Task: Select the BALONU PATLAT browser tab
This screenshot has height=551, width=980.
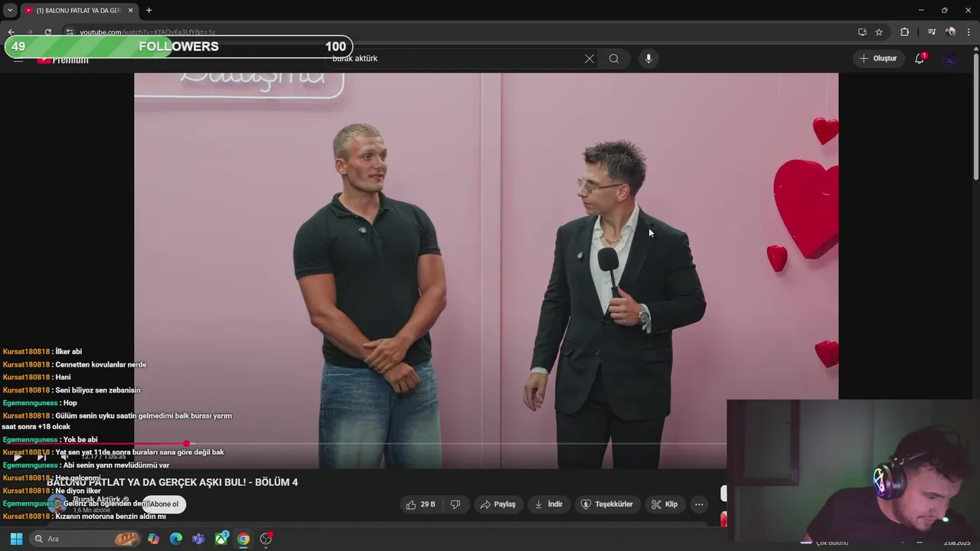Action: (79, 10)
